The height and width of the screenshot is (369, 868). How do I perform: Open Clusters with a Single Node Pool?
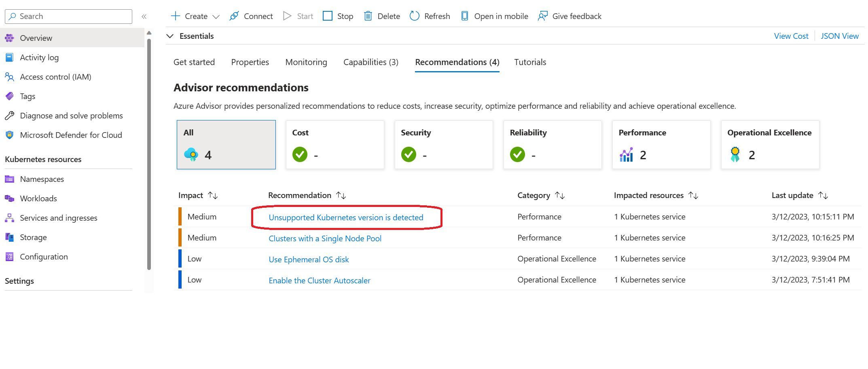pos(325,238)
